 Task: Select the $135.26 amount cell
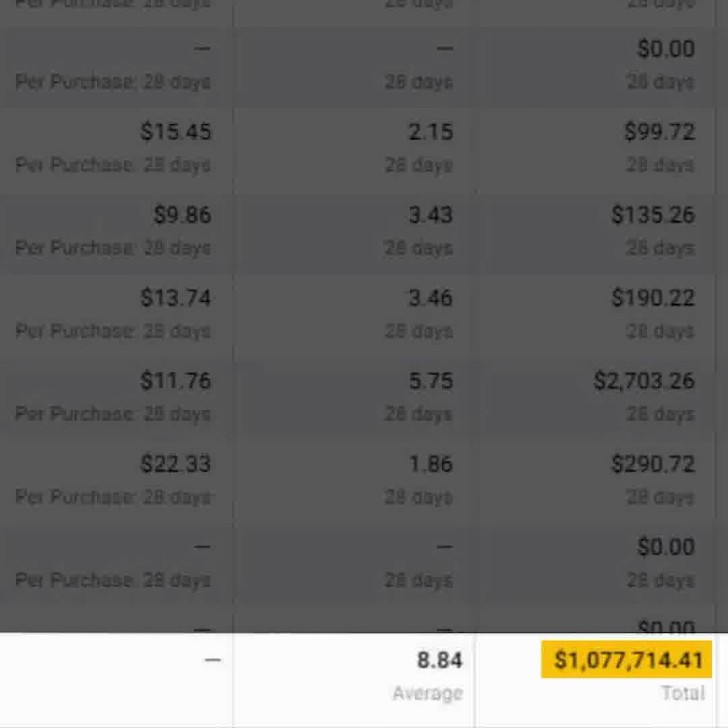(x=653, y=215)
